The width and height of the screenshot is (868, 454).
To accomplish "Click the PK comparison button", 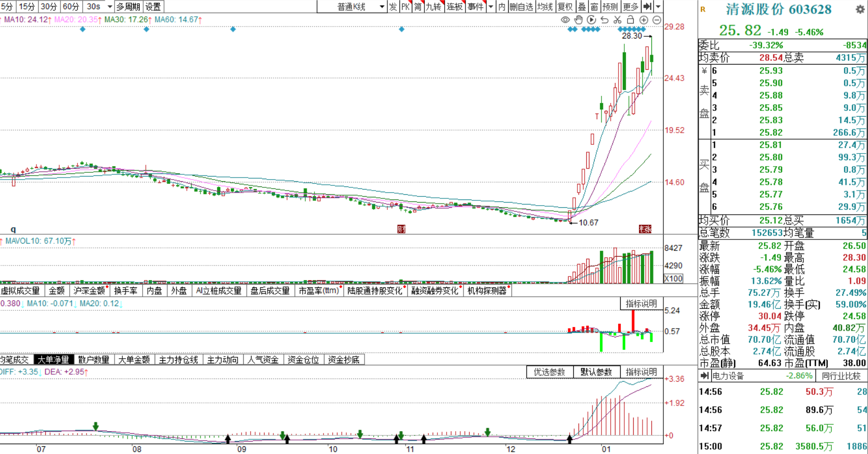I will [406, 6].
